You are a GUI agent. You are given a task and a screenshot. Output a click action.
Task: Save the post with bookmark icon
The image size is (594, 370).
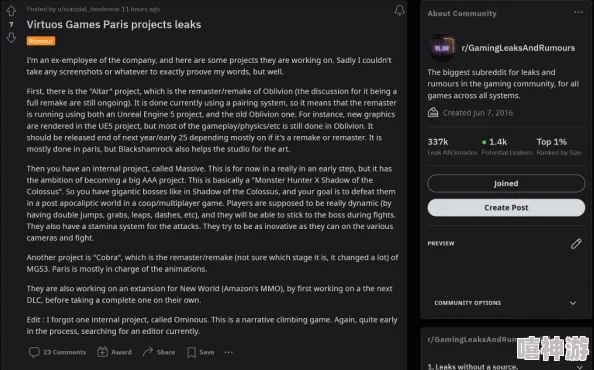pos(201,352)
